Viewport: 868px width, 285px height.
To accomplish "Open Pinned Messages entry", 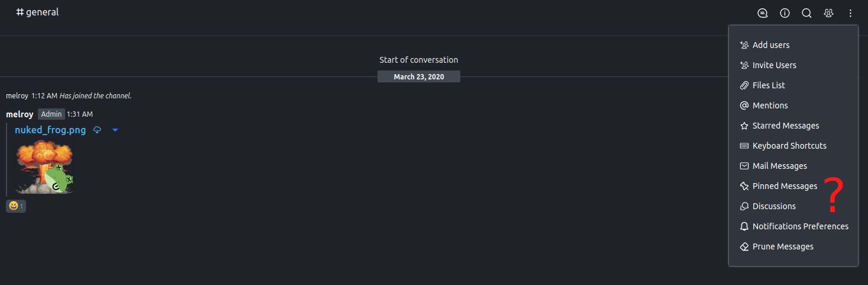I will (x=793, y=186).
